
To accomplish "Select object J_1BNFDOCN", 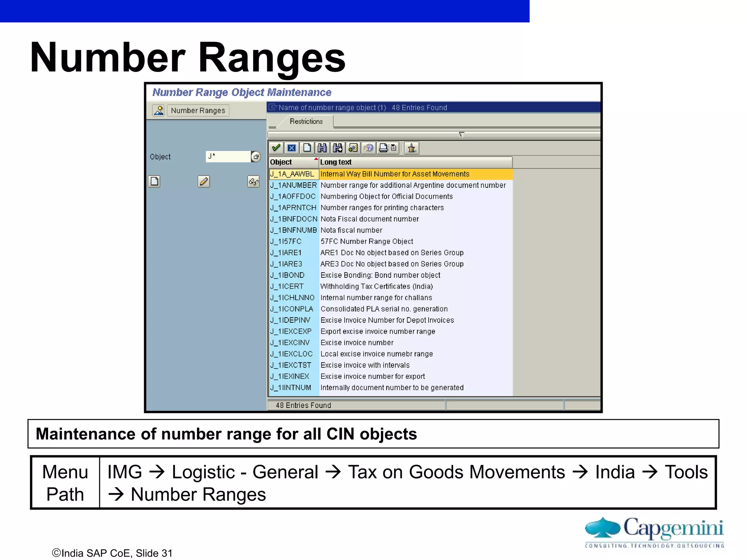I will (x=294, y=219).
